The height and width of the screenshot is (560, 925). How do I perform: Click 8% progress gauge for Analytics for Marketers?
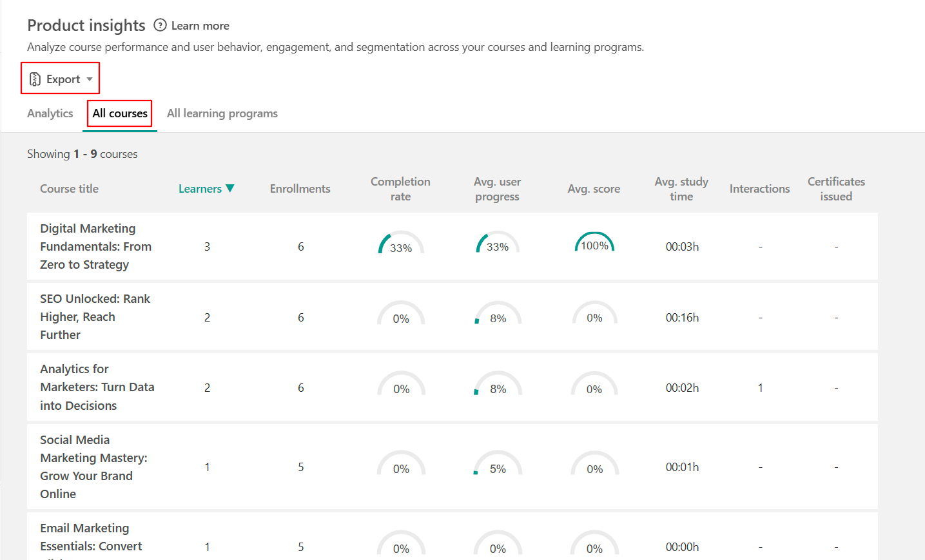[498, 384]
